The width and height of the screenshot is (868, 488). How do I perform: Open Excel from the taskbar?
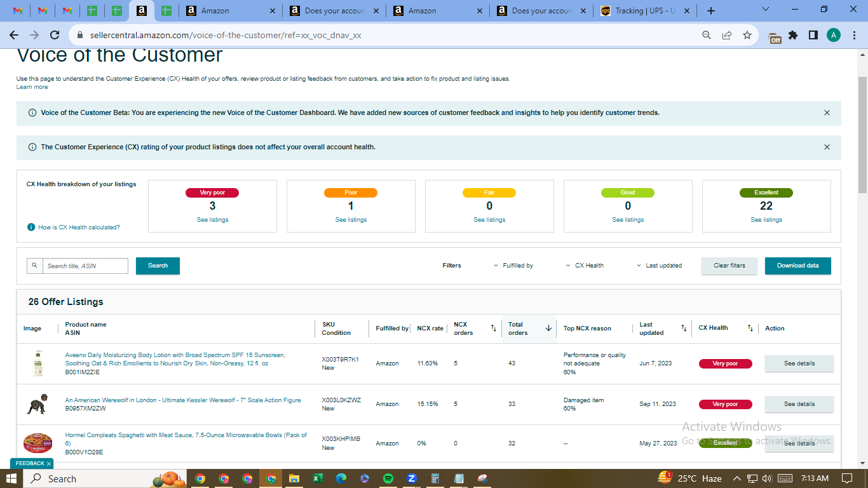(317, 478)
